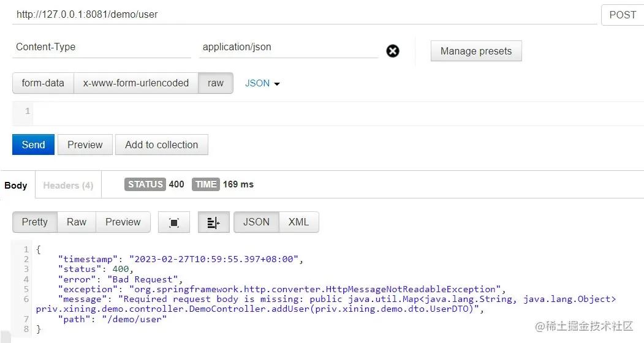Select the raw body type
The height and width of the screenshot is (343, 644).
tap(216, 83)
